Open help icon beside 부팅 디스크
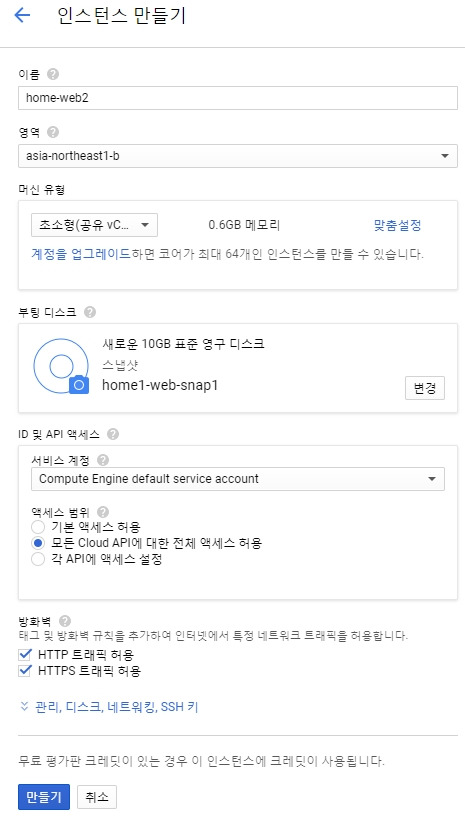The height and width of the screenshot is (823, 465). click(x=90, y=312)
